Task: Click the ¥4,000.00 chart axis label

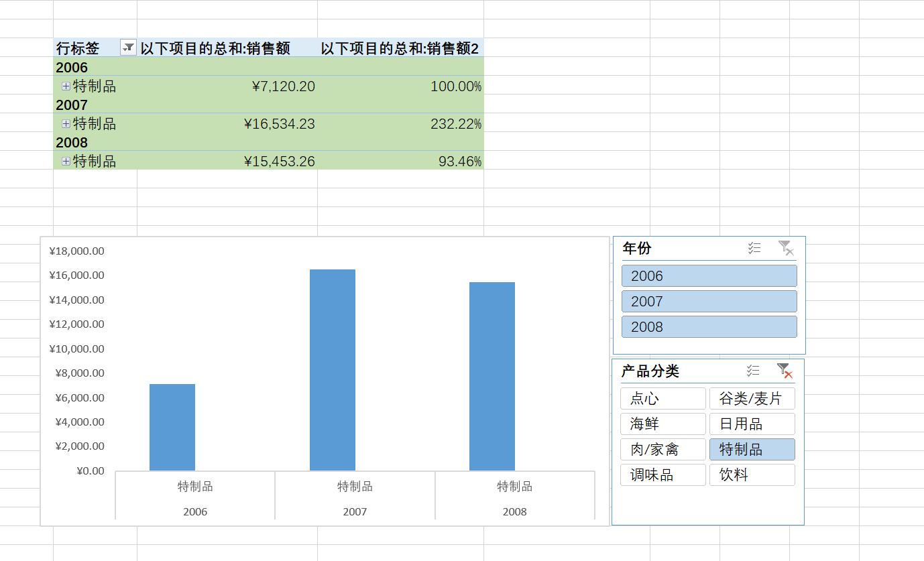Action: pyautogui.click(x=80, y=422)
